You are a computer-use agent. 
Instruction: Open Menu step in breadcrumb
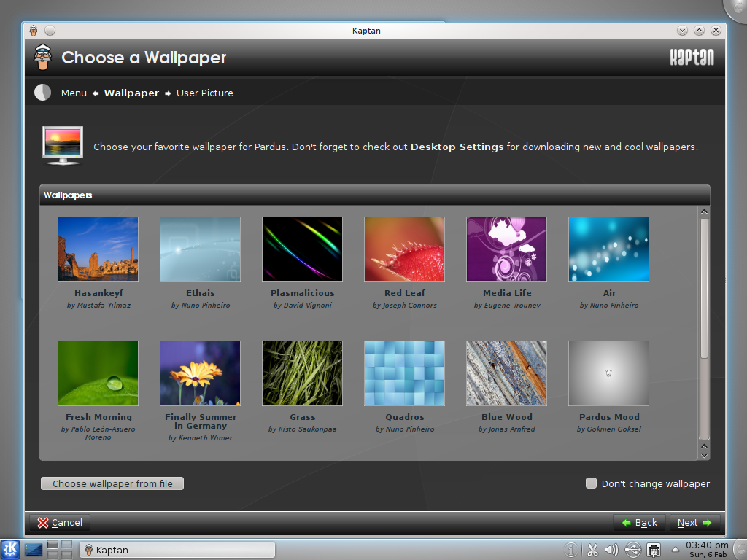(74, 93)
